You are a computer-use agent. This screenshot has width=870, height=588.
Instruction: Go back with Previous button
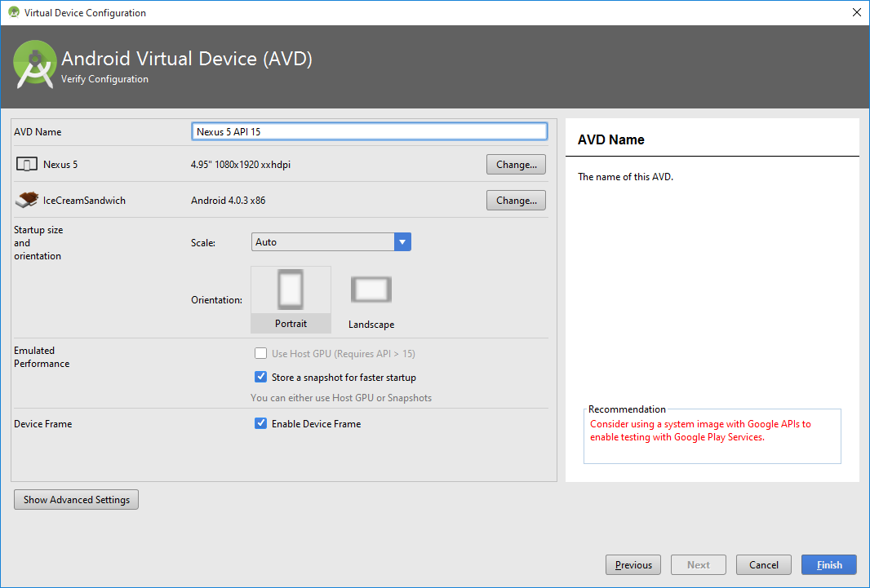pos(633,564)
